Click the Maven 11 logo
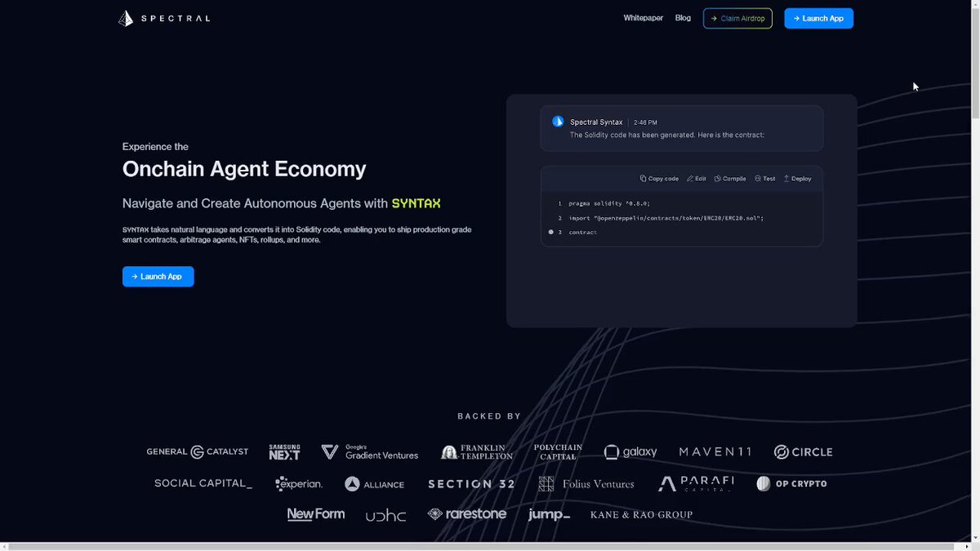 click(715, 452)
